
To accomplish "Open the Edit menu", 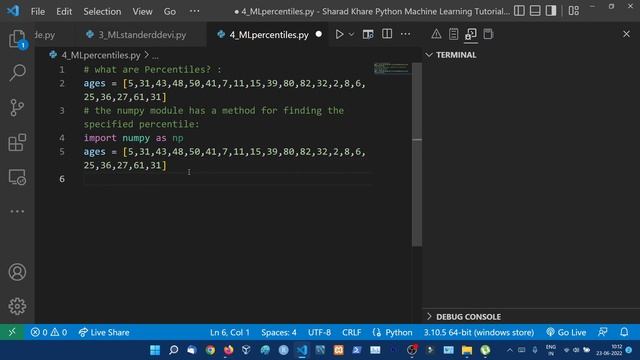I will 64,11.
